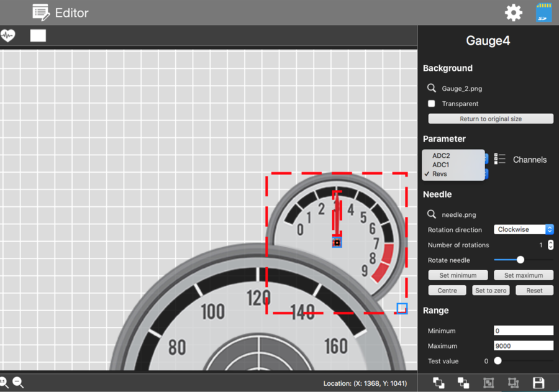Enable the Transparent checkbox
559x392 pixels.
(432, 104)
